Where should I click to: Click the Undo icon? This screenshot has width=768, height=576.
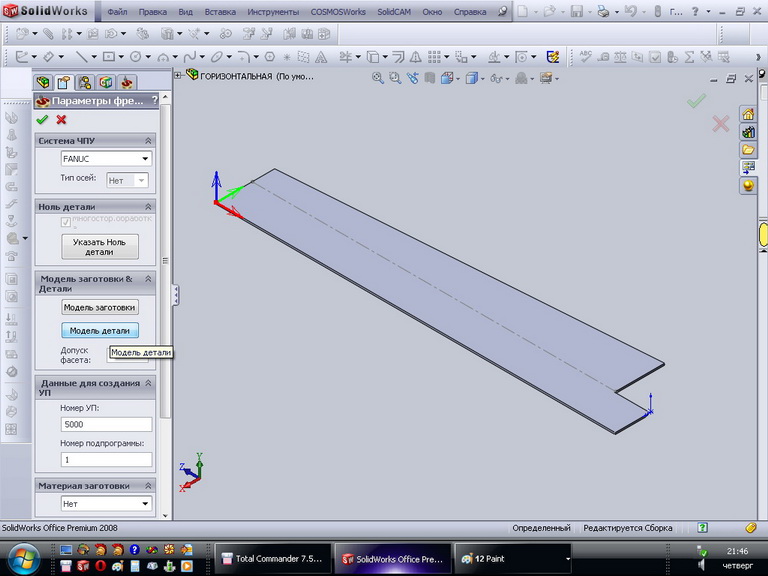point(631,11)
